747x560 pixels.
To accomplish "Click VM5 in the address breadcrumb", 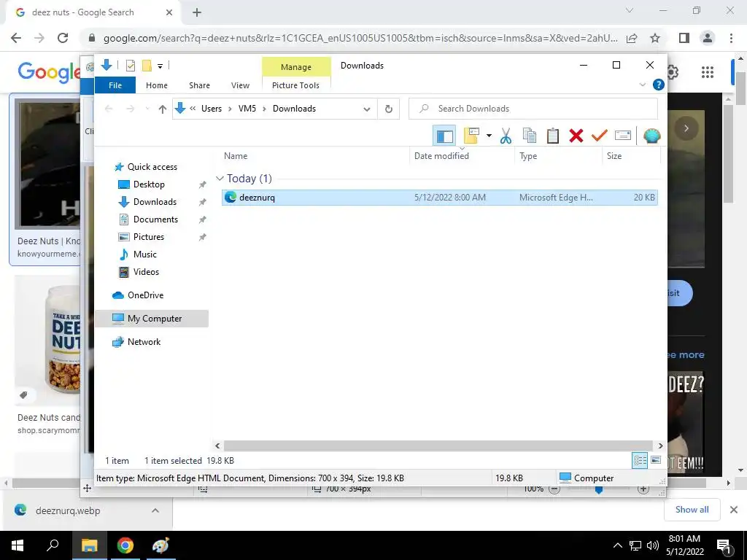I will [x=247, y=109].
